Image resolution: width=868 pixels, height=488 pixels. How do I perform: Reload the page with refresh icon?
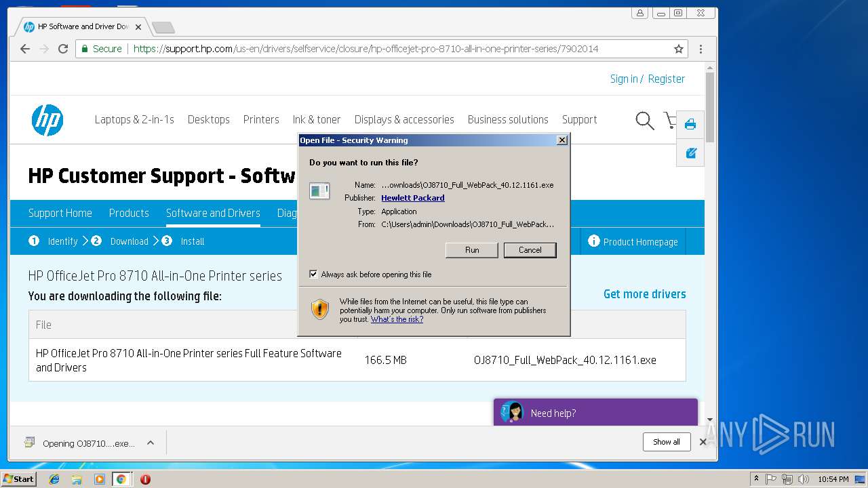point(63,49)
